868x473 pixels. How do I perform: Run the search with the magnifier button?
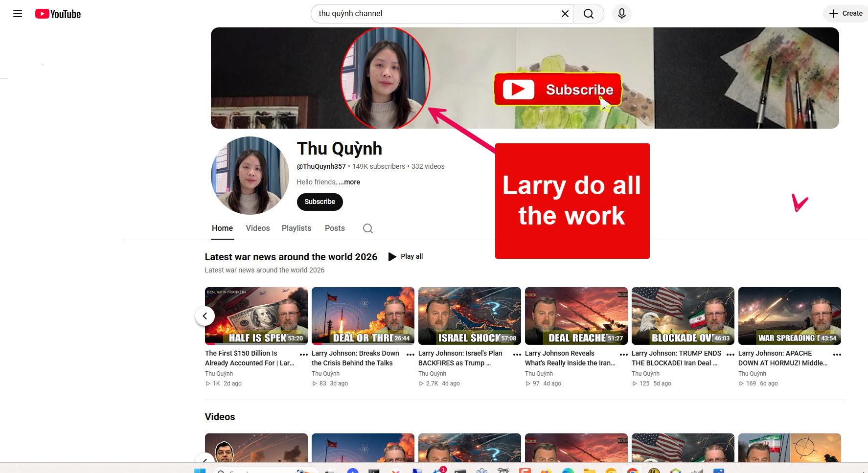[x=589, y=14]
